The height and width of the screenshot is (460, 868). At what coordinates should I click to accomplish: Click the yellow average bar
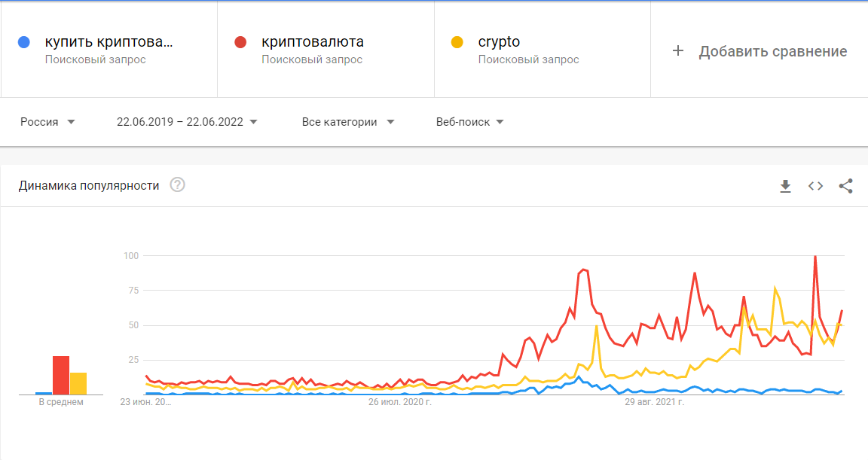pos(78,383)
